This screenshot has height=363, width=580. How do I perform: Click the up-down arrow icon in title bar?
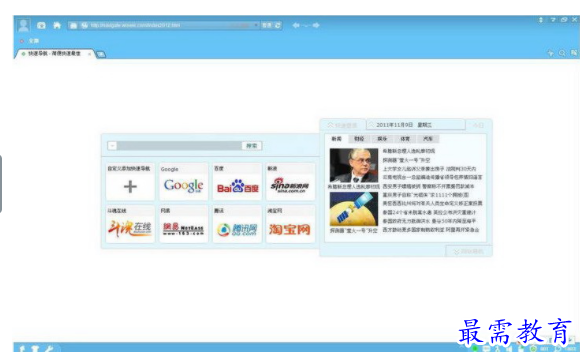pyautogui.click(x=540, y=20)
